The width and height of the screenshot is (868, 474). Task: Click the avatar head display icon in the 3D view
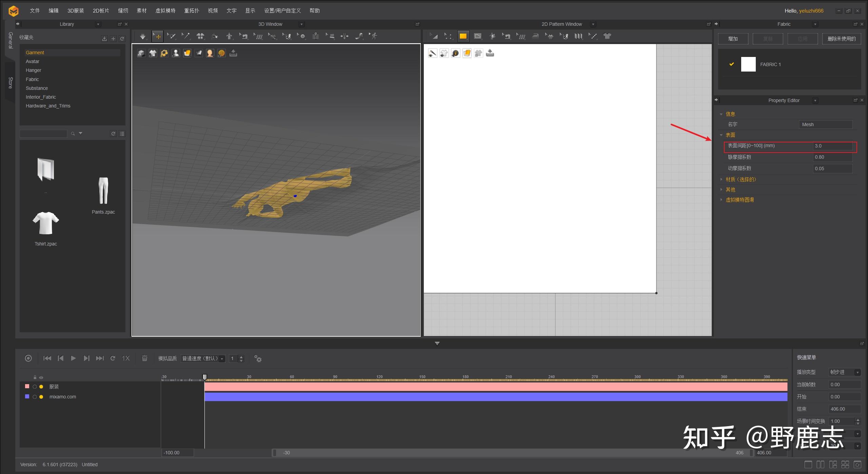[x=210, y=53]
